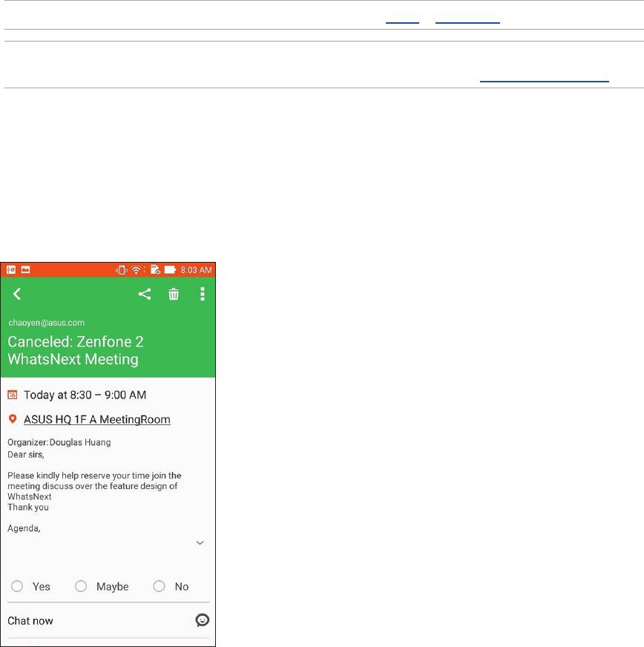Tap the Canceled: Zenfone 2 WhatsNext Meeting title
The height and width of the screenshot is (647, 644).
click(76, 350)
